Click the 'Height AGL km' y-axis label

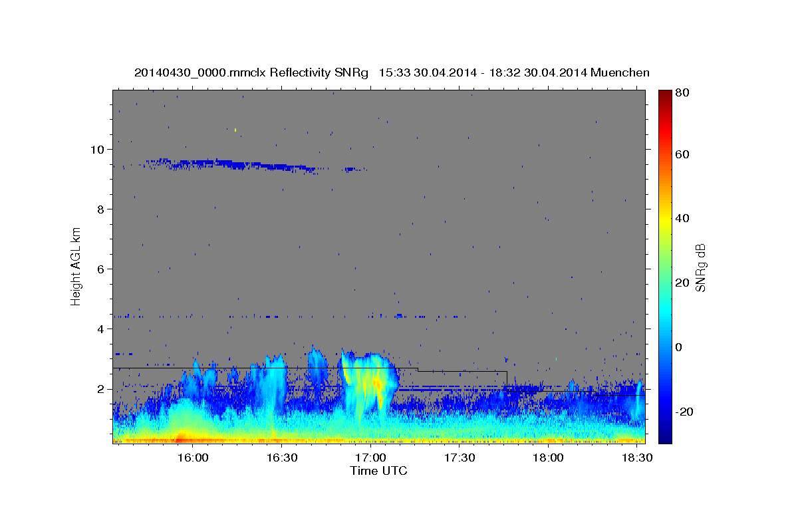[x=76, y=265]
